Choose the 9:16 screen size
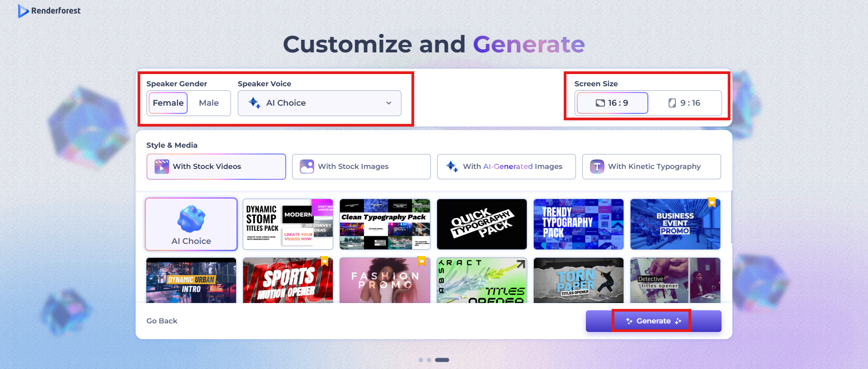The image size is (868, 369). pos(684,103)
